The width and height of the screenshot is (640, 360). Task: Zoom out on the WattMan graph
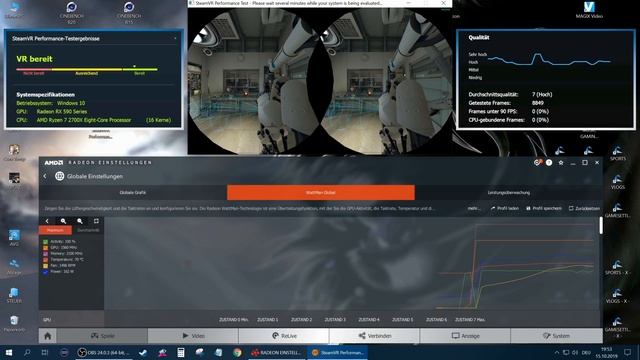tap(80, 221)
